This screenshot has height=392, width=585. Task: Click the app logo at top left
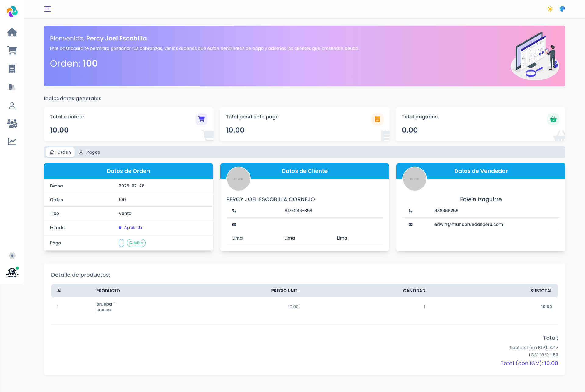click(12, 12)
